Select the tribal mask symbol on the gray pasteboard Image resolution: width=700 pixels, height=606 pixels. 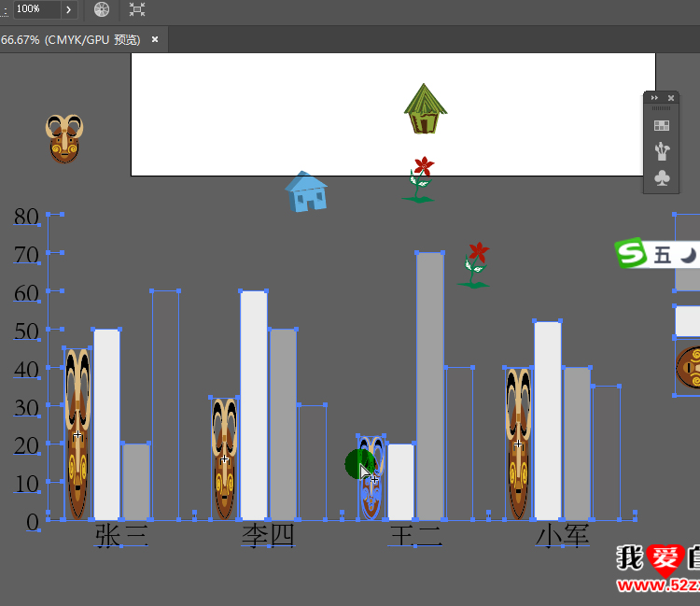pos(64,139)
